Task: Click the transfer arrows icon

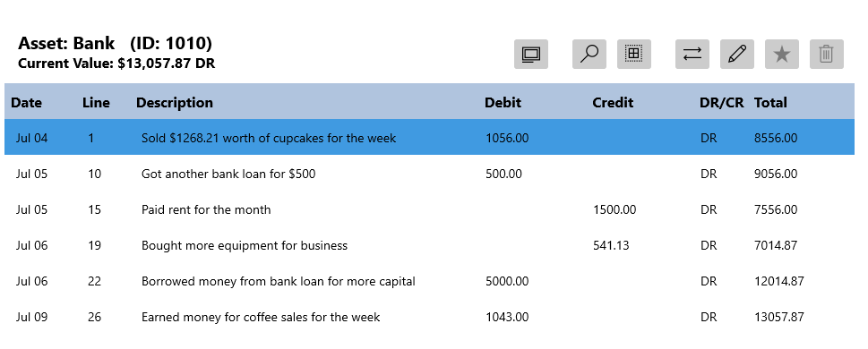Action: point(692,55)
